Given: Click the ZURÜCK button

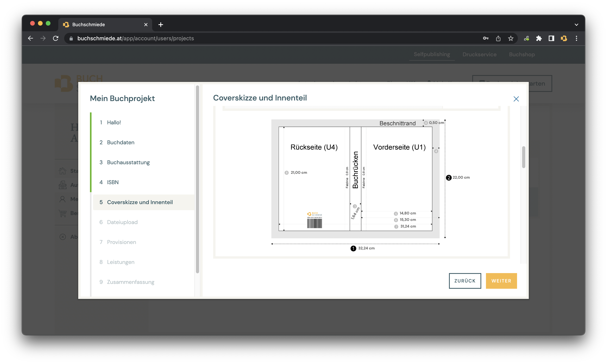Looking at the screenshot, I should (x=465, y=281).
